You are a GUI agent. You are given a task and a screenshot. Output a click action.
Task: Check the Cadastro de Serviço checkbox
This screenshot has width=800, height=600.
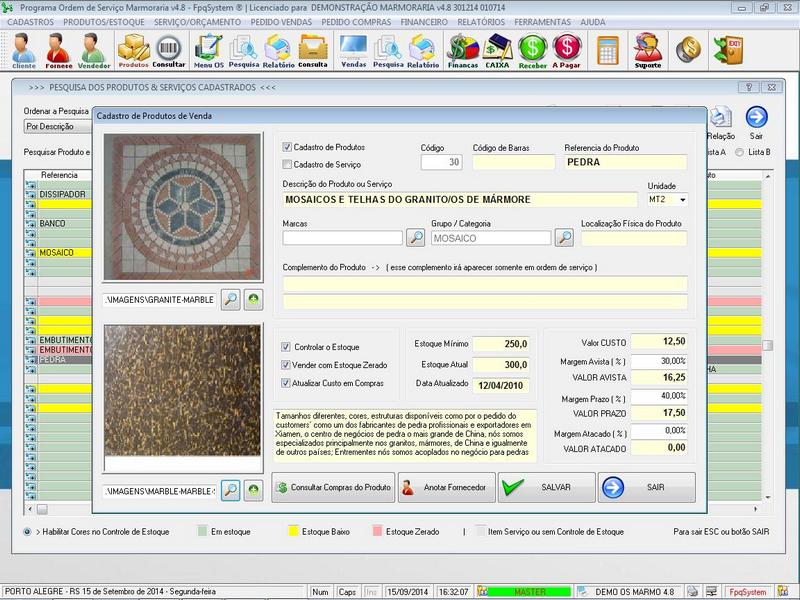coord(288,164)
